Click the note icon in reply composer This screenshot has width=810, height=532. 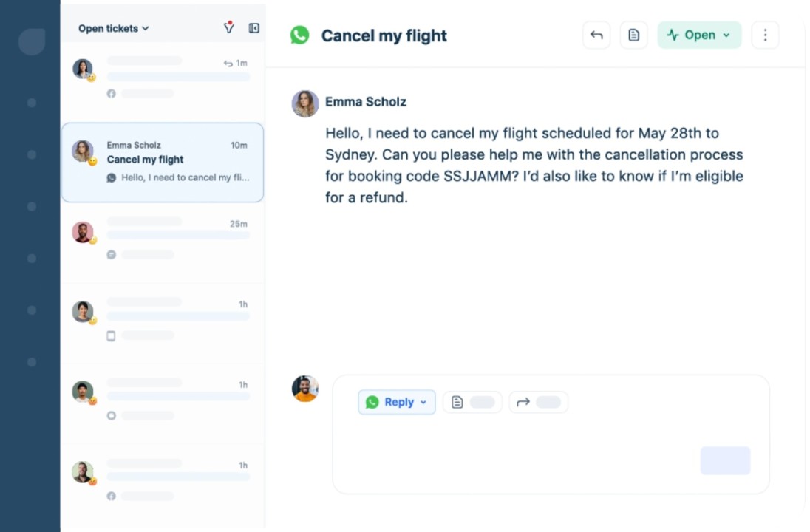[x=457, y=402]
